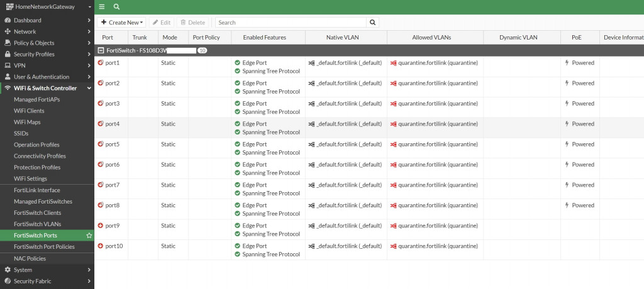Open Create New dropdown
This screenshot has height=289, width=644.
(x=121, y=23)
